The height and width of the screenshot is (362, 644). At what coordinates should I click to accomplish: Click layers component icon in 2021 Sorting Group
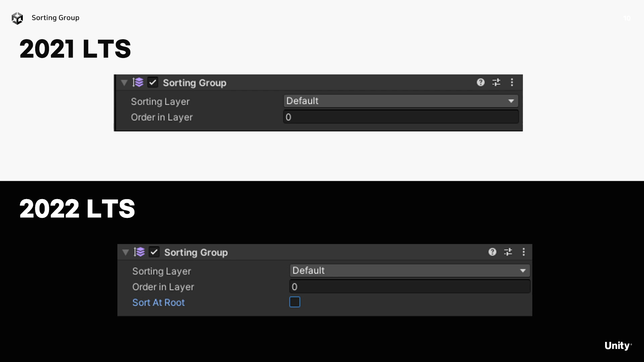(x=138, y=82)
